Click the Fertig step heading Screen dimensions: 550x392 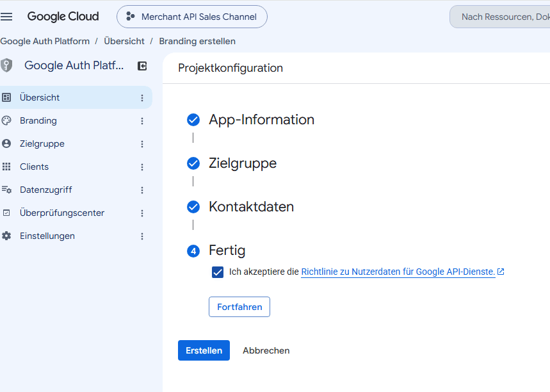[x=227, y=250]
